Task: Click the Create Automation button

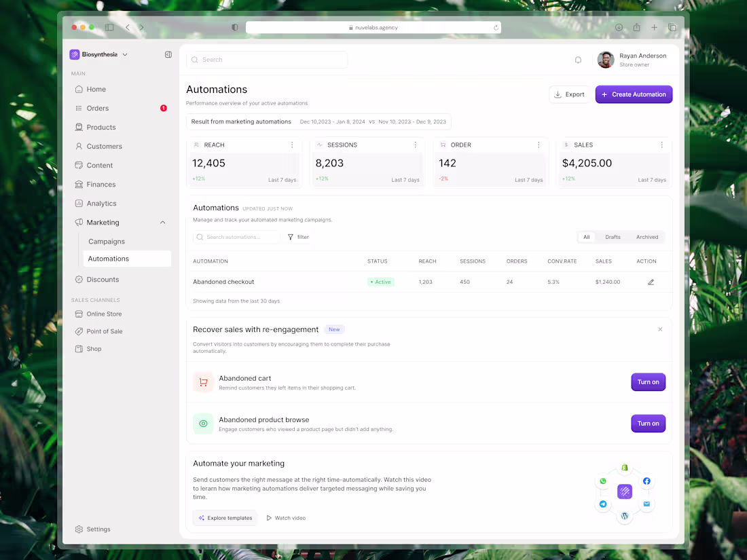Action: pyautogui.click(x=634, y=94)
